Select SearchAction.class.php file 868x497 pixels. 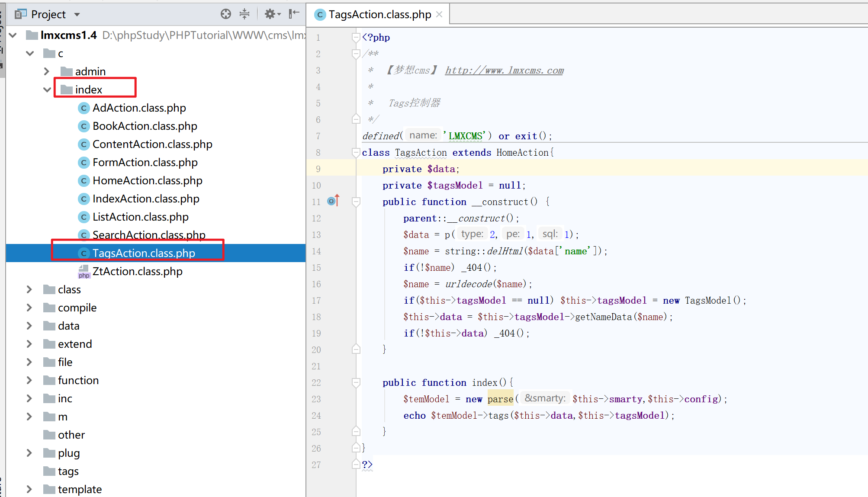pyautogui.click(x=149, y=235)
